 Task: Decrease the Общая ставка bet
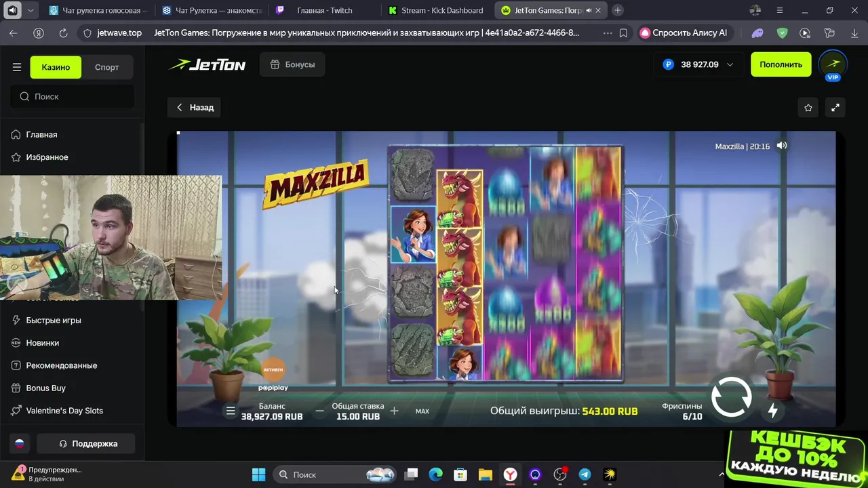[320, 411]
